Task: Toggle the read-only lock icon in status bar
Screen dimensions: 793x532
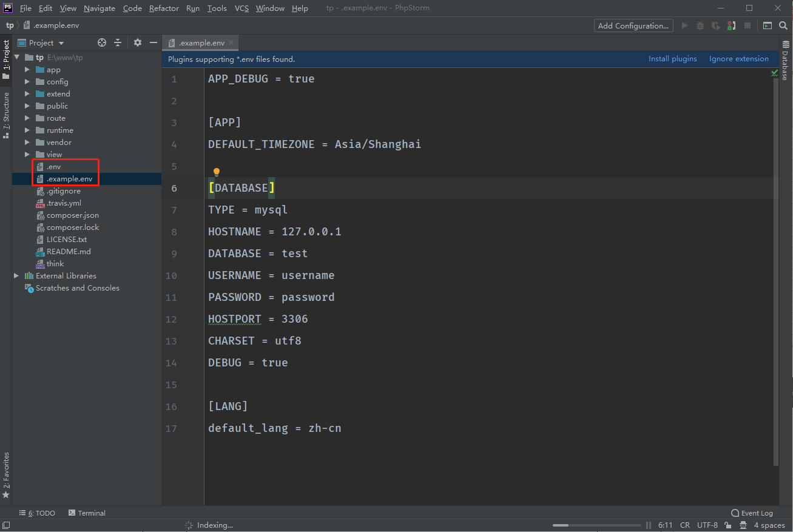Action: (x=727, y=525)
